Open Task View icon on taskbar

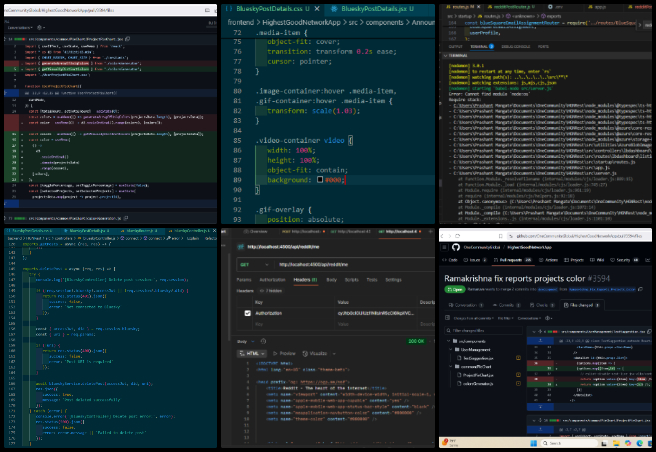(605, 443)
